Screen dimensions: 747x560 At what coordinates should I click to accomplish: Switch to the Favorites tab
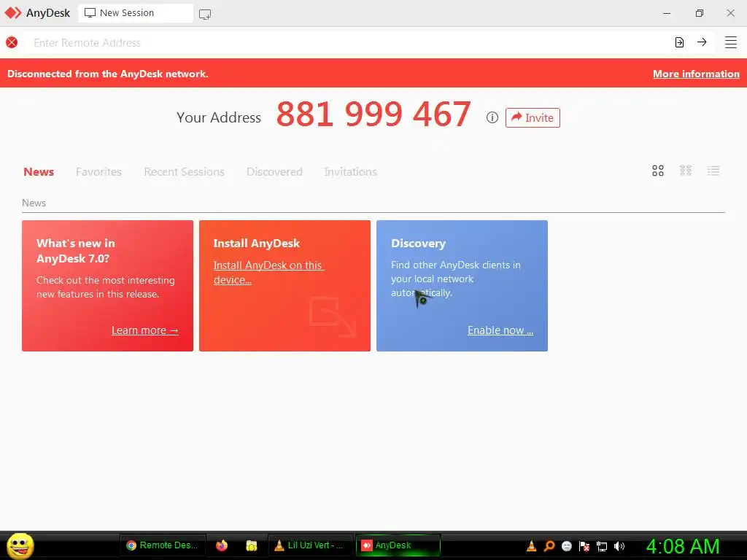point(98,172)
